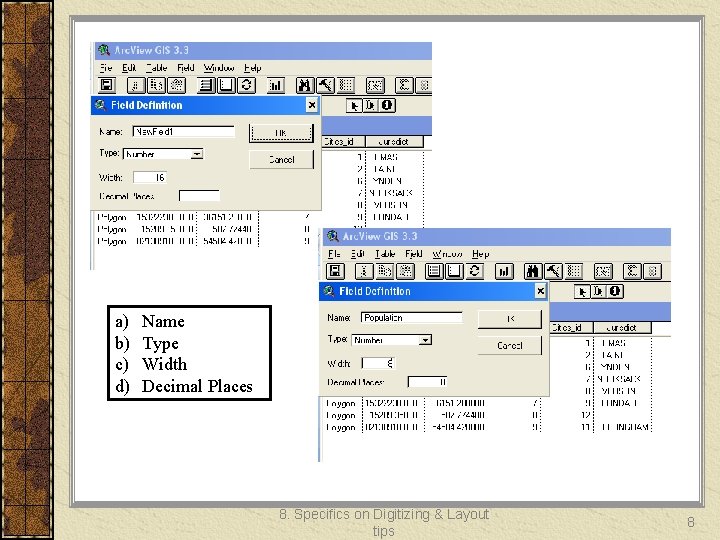
Task: Click Select All icon in Population window
Action: click(434, 271)
